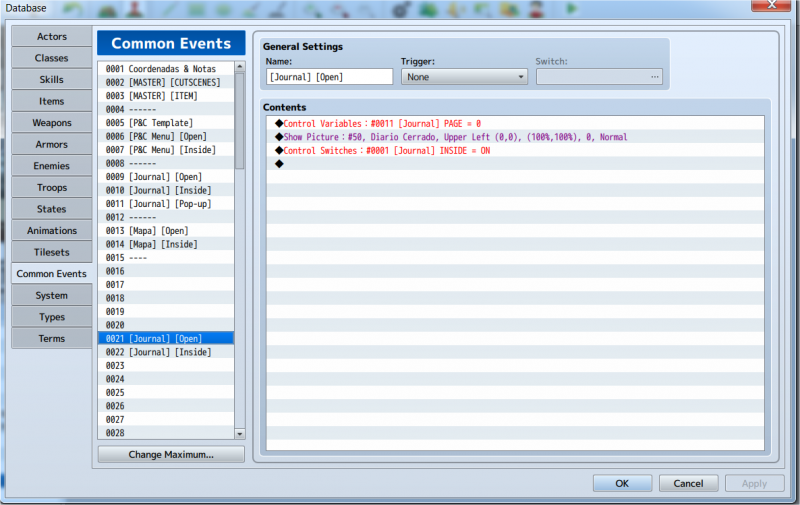Select separator event 0008

(x=166, y=163)
